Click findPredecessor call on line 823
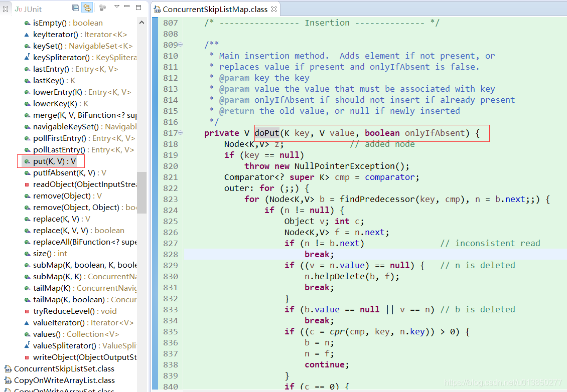567x392 pixels. pos(377,200)
